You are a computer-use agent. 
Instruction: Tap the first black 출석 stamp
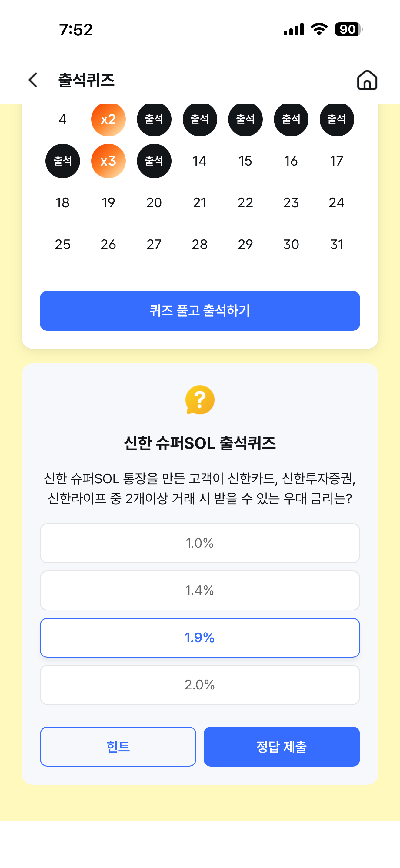(154, 119)
